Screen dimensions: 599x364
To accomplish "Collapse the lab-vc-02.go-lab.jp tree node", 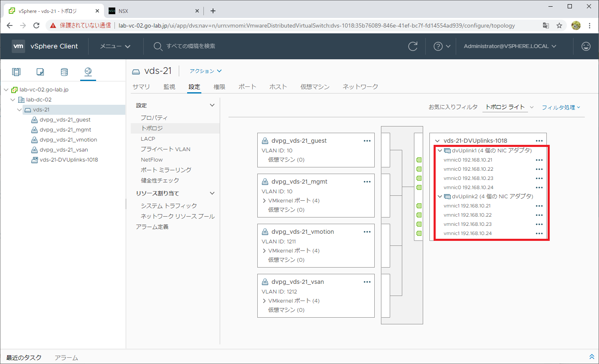I will pos(6,90).
